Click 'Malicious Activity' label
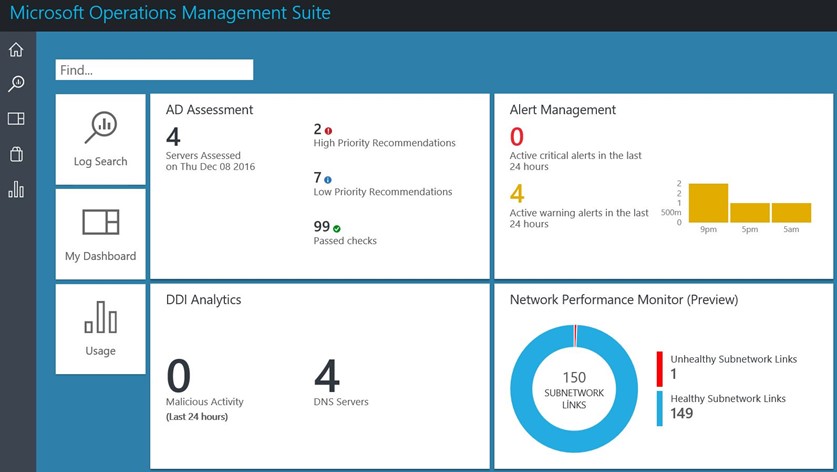 [x=204, y=402]
